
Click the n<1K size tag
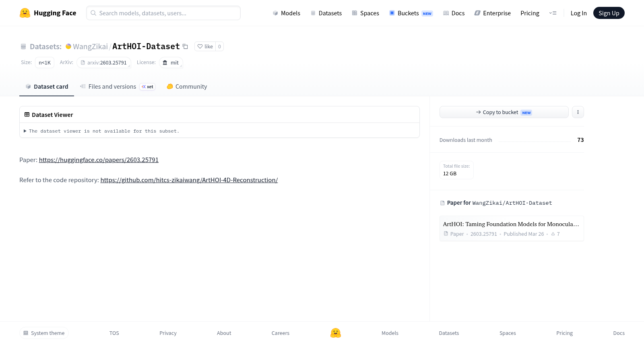pyautogui.click(x=45, y=62)
